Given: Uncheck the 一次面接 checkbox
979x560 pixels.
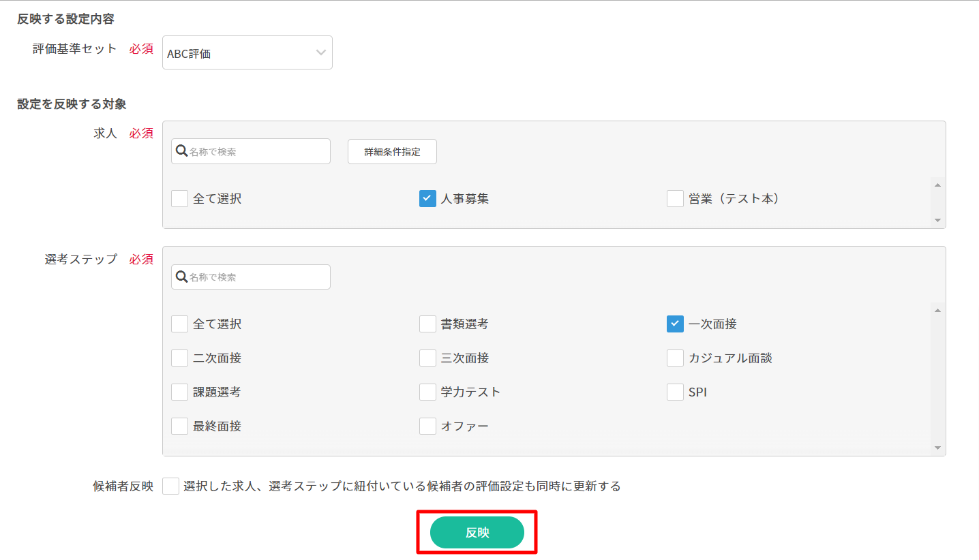Looking at the screenshot, I should [x=675, y=324].
